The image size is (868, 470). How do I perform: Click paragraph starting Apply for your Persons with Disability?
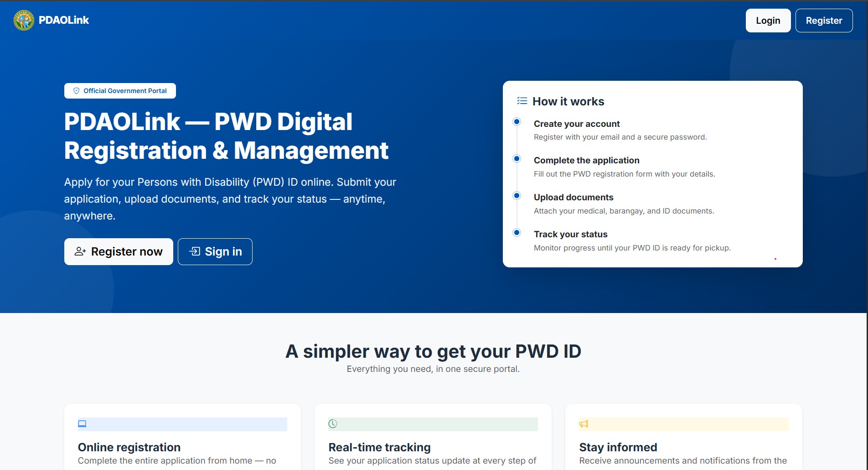coord(230,199)
